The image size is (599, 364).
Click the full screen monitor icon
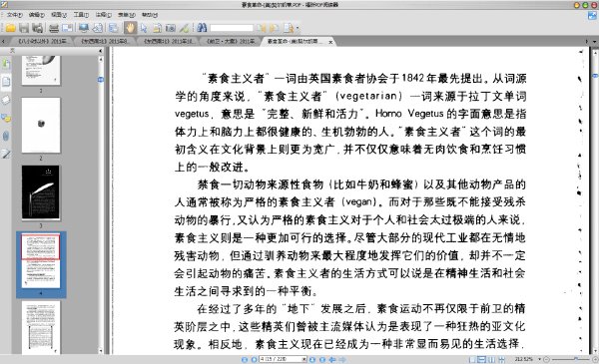(83, 28)
